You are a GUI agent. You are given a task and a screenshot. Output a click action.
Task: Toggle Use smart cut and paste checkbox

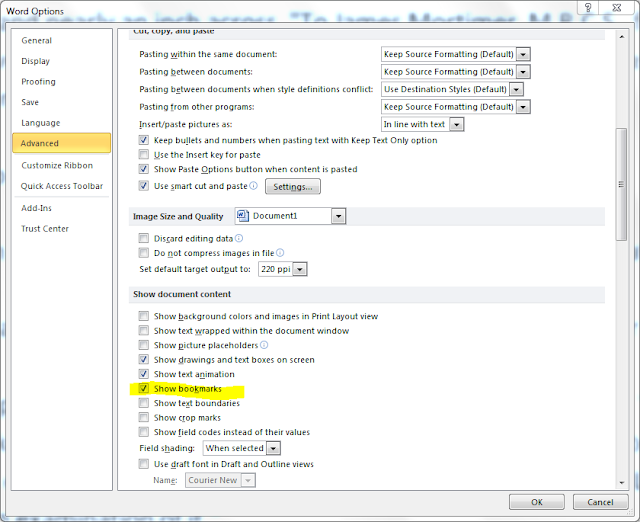tap(144, 186)
